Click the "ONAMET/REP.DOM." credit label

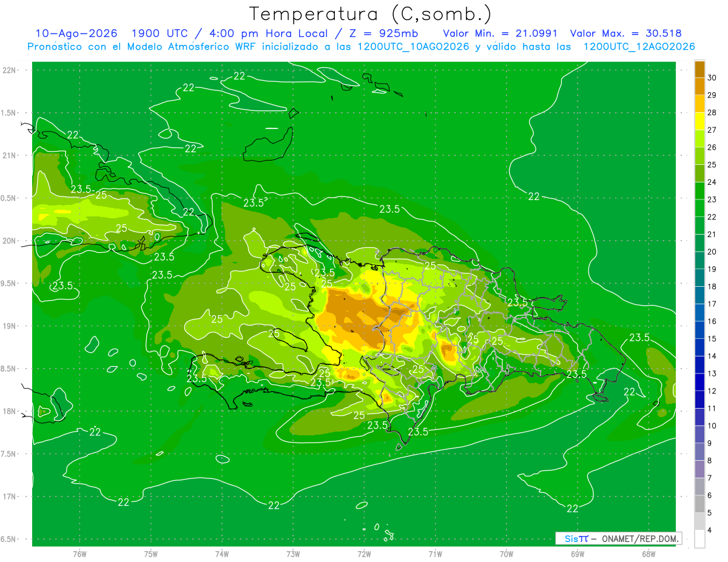[639, 538]
